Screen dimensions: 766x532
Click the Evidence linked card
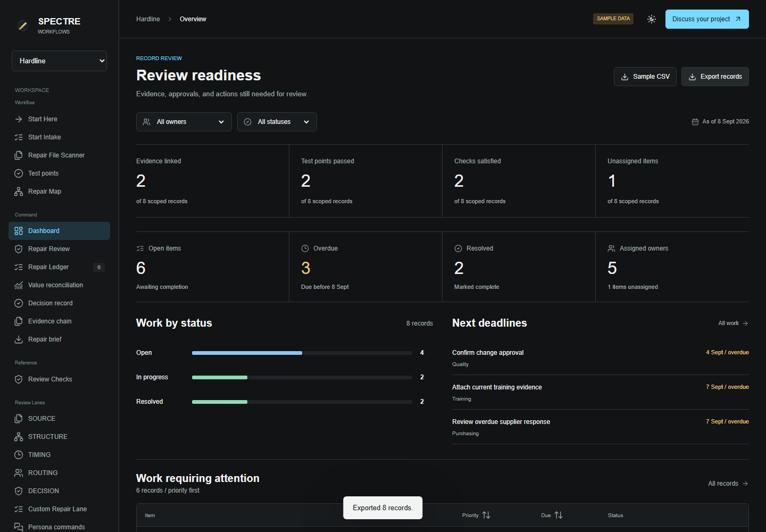click(x=212, y=181)
